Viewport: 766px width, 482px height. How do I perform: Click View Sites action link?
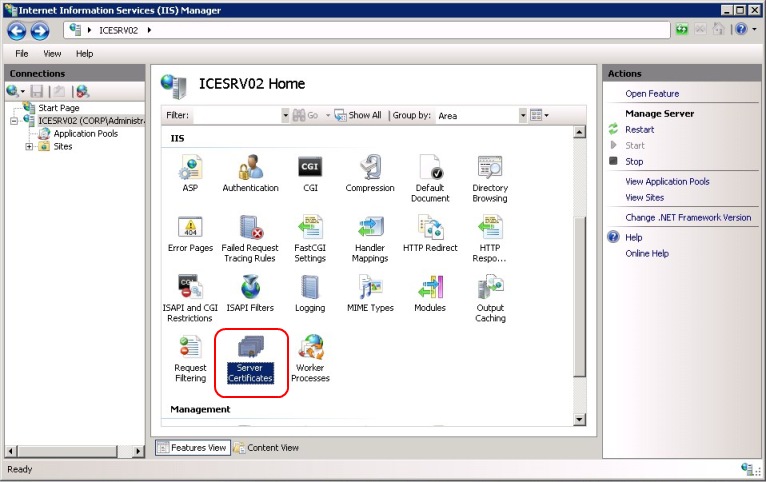click(644, 198)
